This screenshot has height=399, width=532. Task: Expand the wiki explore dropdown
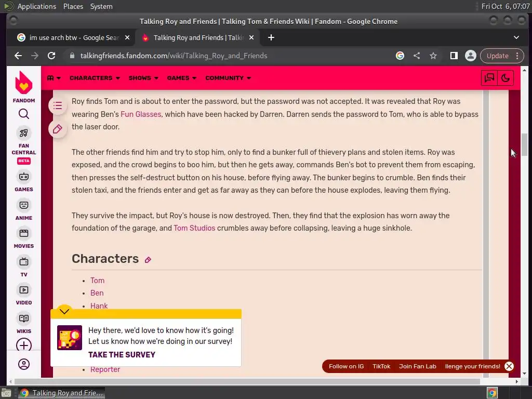[x=54, y=78]
